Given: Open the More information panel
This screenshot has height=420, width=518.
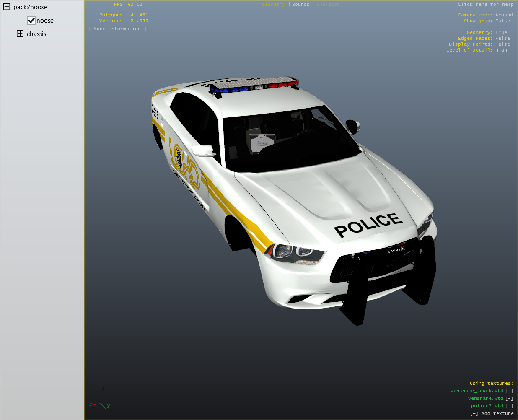Looking at the screenshot, I should pyautogui.click(x=117, y=29).
